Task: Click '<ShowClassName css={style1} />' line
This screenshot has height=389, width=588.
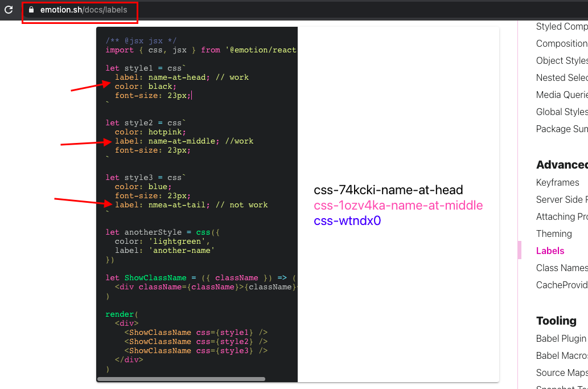Action: [x=196, y=333]
